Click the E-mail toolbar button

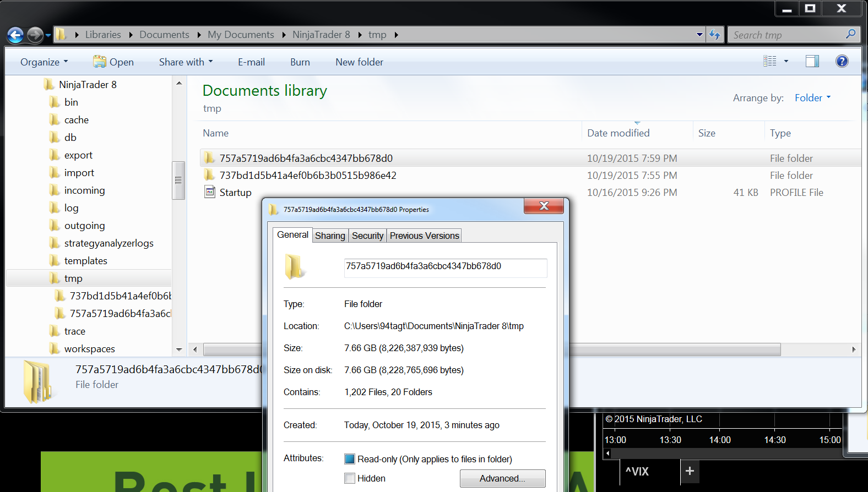tap(251, 62)
